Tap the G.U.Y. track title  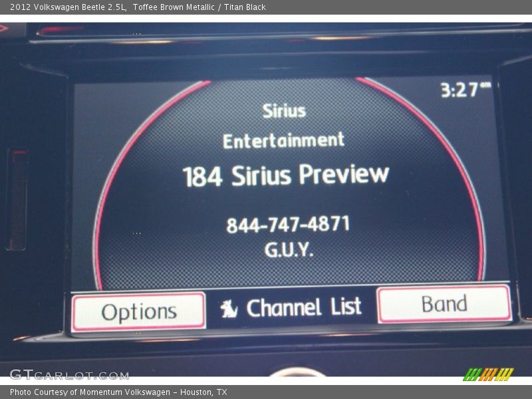coord(289,250)
